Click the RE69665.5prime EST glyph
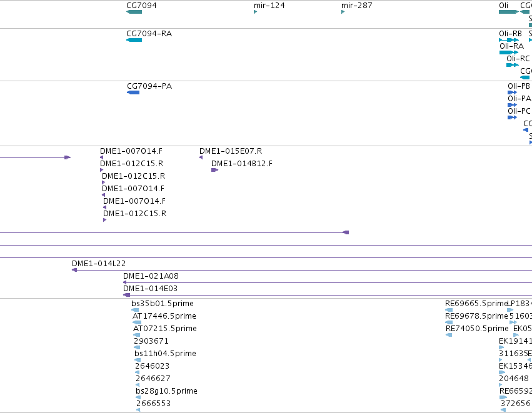The height and width of the screenshot is (413, 532). (x=448, y=310)
